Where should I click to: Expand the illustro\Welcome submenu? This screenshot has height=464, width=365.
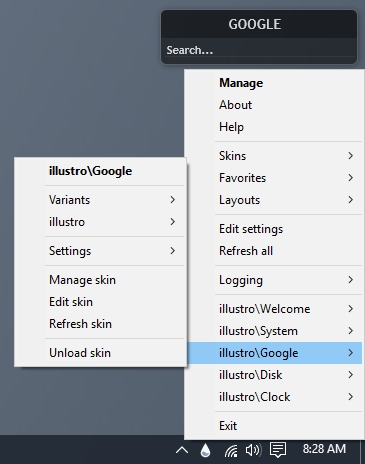coord(274,309)
